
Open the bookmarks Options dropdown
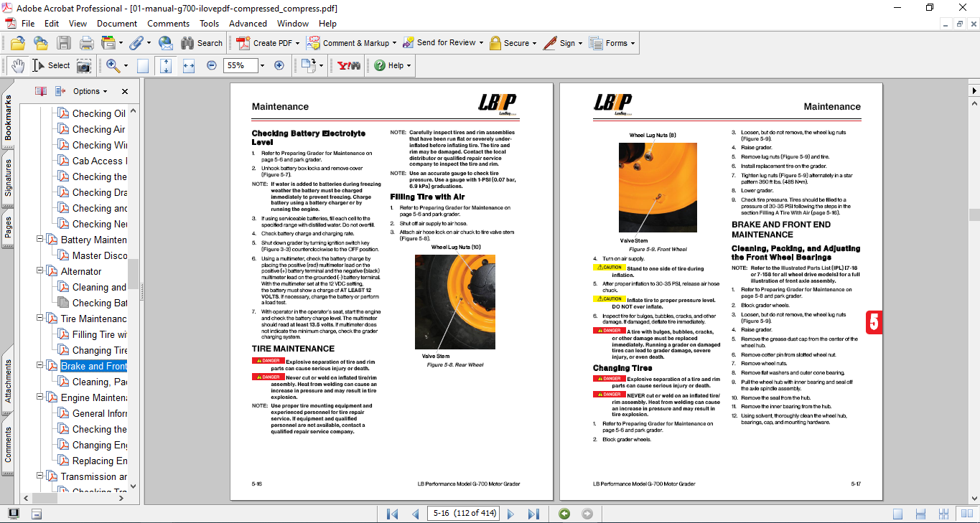tap(90, 91)
